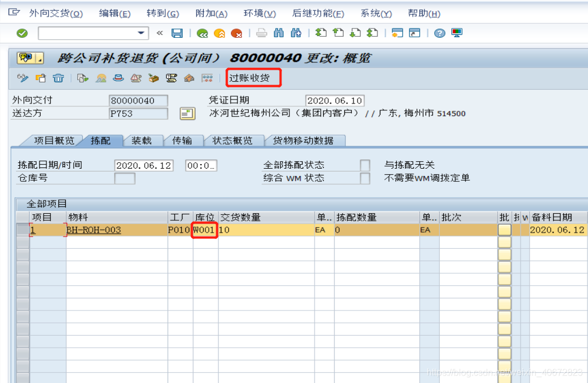Image resolution: width=588 pixels, height=383 pixels.
Task: Click the BH-ROH-003 material link
Action: tap(94, 230)
